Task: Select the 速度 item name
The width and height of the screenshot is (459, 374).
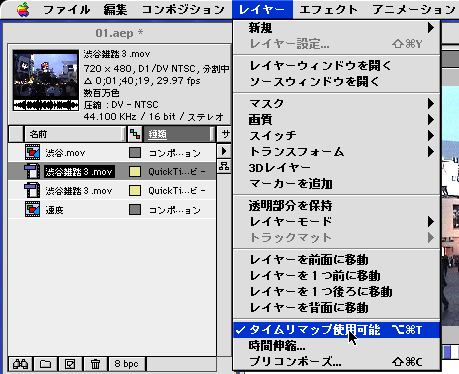Action: pos(54,210)
